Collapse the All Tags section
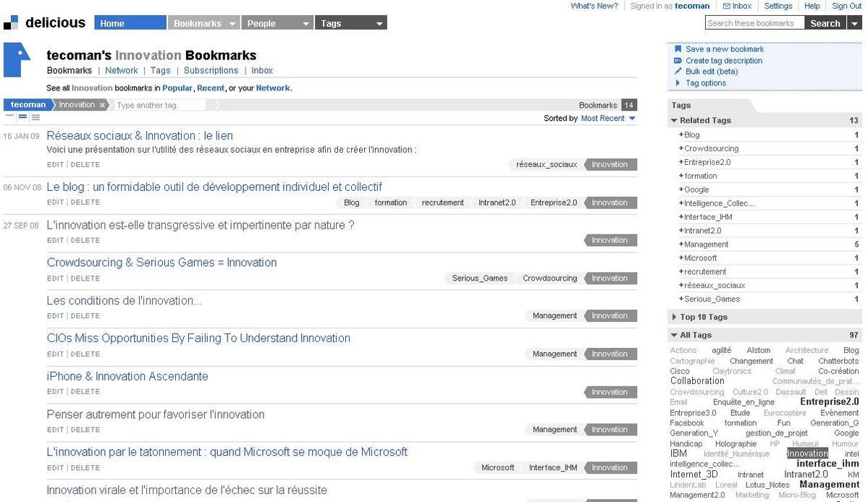Screen dimensions: 868x502 tap(674, 335)
